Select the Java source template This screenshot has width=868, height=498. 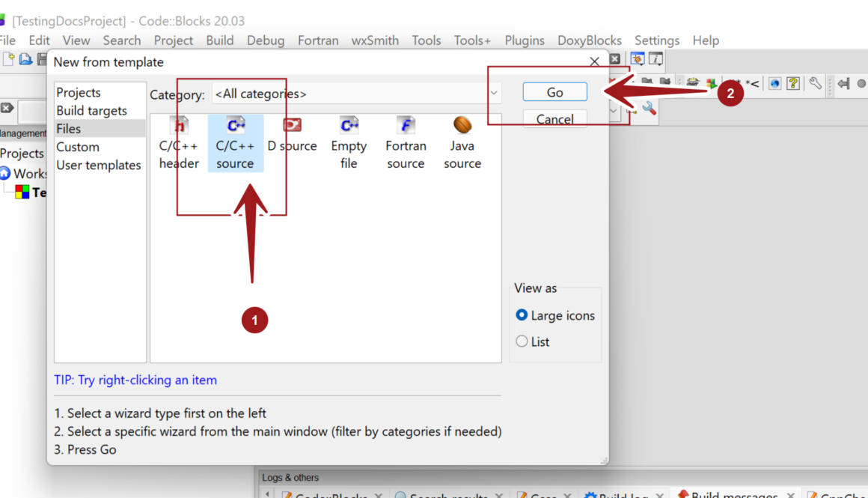tap(462, 143)
